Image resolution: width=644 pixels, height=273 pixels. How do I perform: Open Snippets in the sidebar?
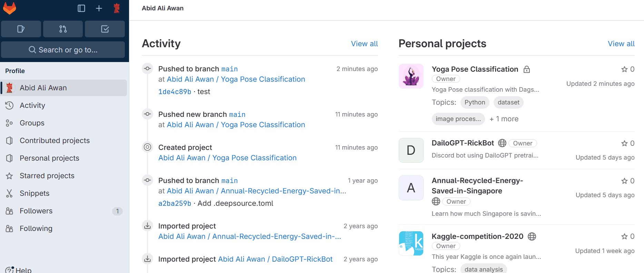[64, 193]
